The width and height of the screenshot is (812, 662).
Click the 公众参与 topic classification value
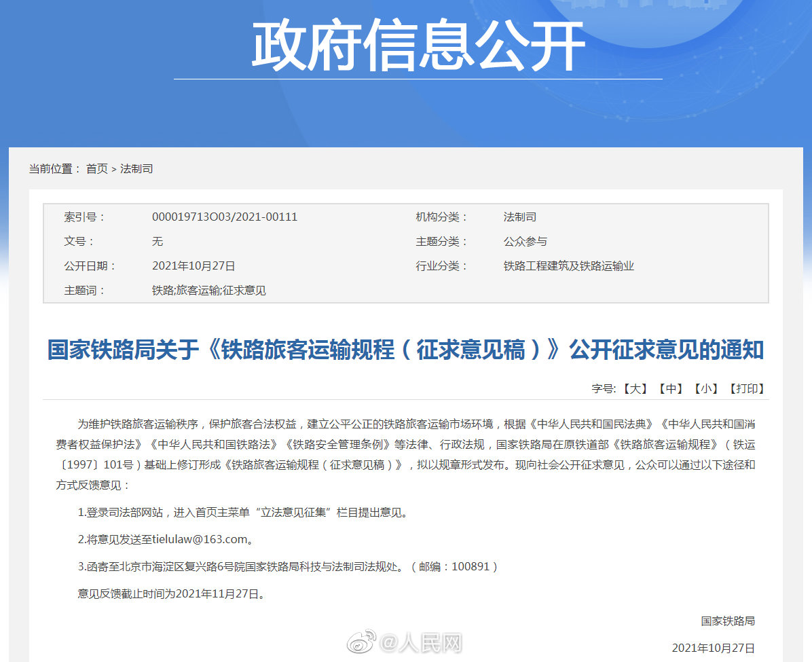coord(525,242)
